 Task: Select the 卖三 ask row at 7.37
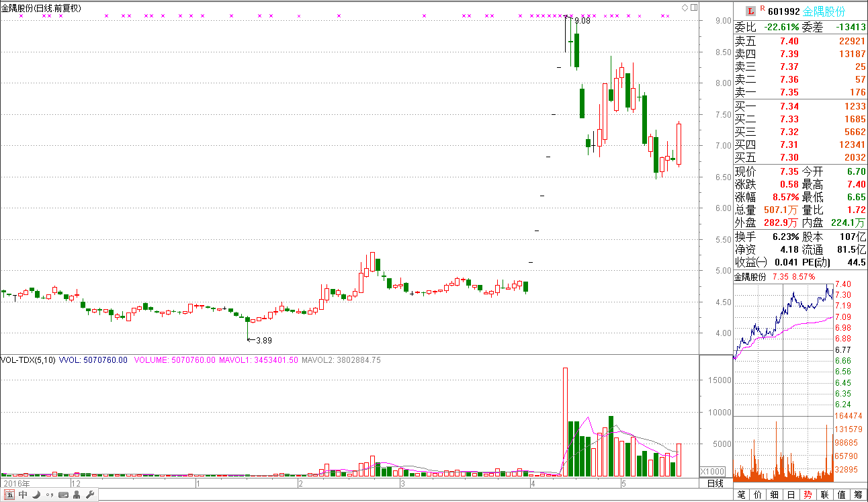pos(800,67)
